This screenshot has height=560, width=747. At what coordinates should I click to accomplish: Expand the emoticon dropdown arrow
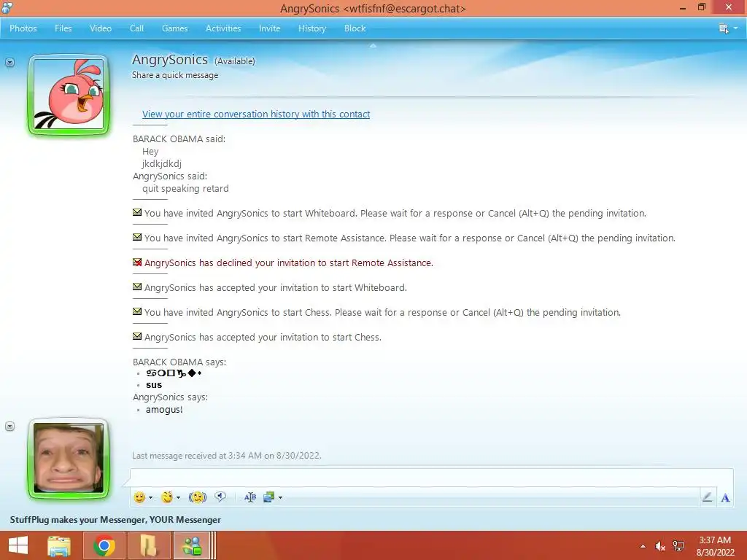point(150,497)
